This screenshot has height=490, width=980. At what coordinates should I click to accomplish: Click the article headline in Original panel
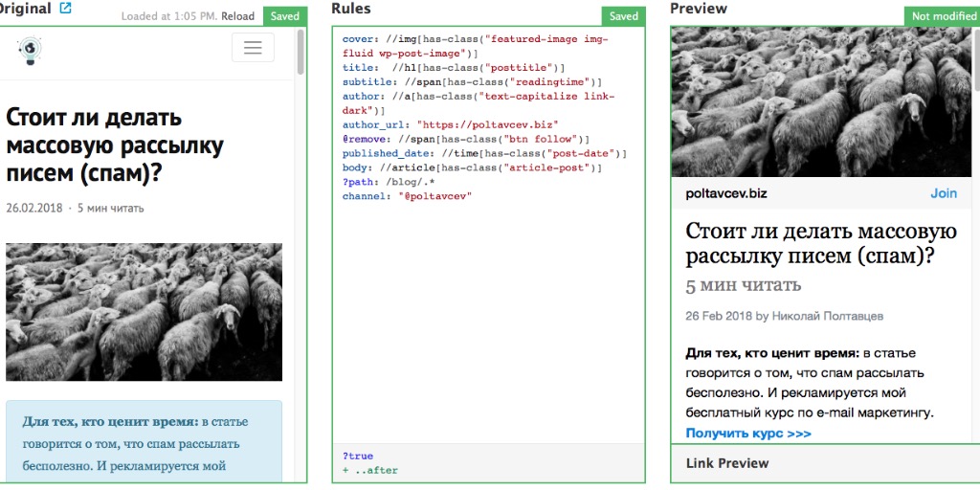coord(115,146)
